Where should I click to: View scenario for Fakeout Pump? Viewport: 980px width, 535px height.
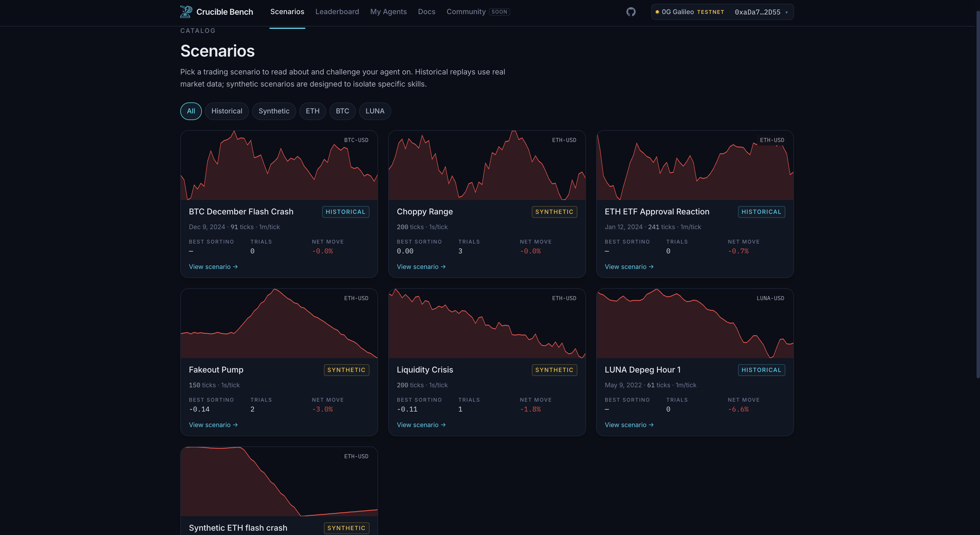click(x=213, y=425)
